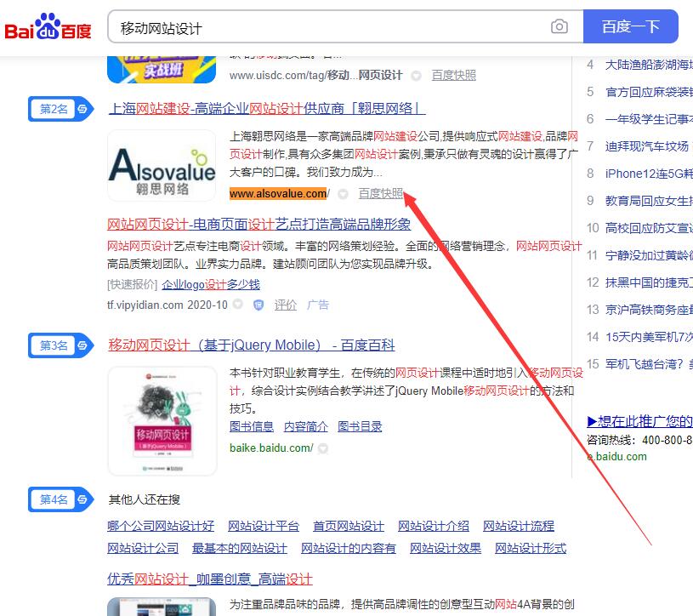Open 百度快照 for the uisdc.com result
Image resolution: width=693 pixels, height=616 pixels.
pyautogui.click(x=454, y=75)
